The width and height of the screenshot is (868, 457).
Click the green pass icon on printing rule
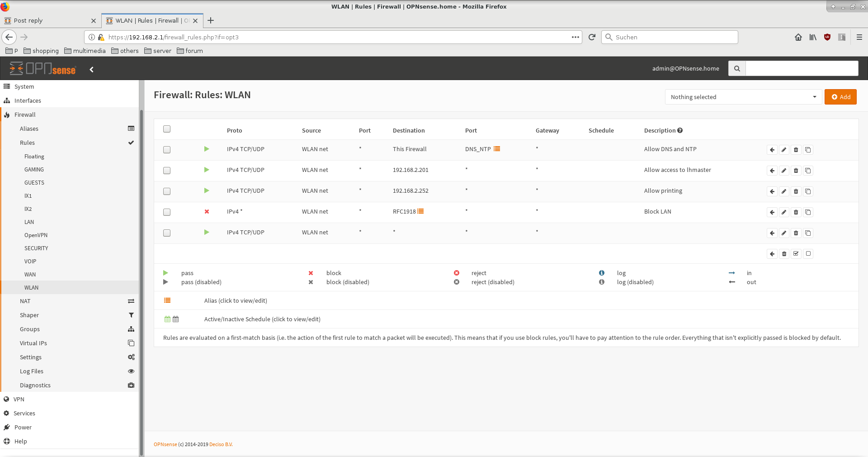(x=207, y=190)
